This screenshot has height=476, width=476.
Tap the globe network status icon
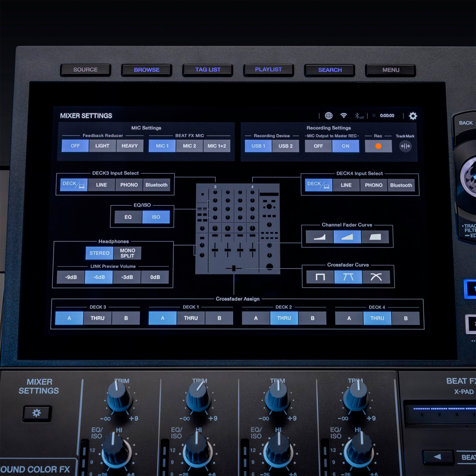(328, 115)
